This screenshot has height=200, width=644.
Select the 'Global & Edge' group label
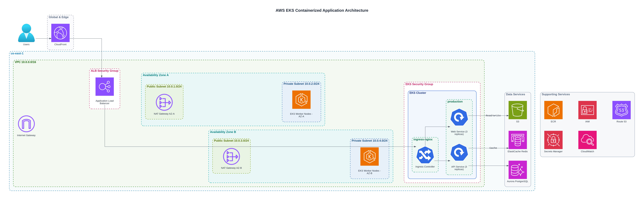tap(59, 17)
